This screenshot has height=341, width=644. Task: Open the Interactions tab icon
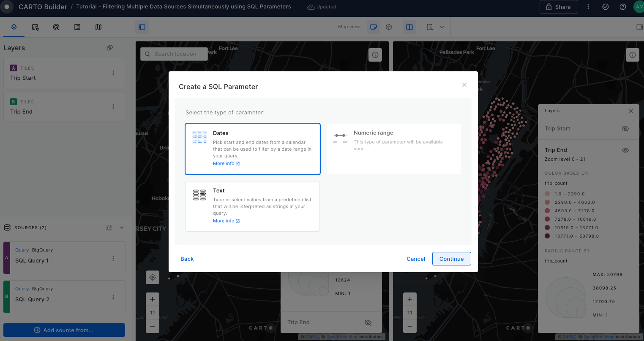56,27
